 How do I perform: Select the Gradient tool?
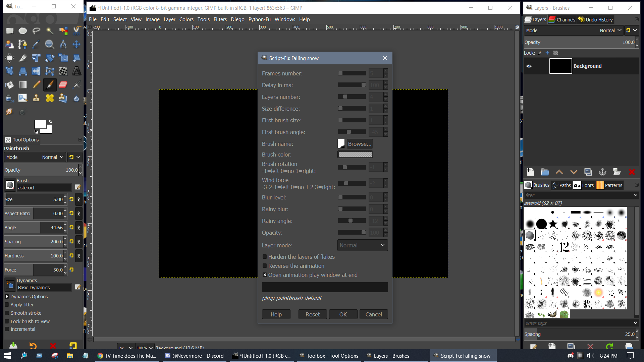click(23, 85)
